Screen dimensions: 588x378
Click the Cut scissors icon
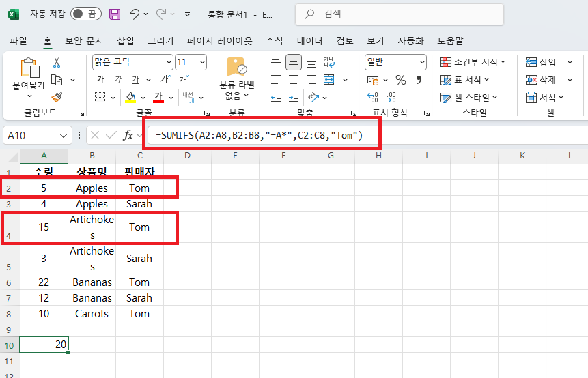point(57,62)
